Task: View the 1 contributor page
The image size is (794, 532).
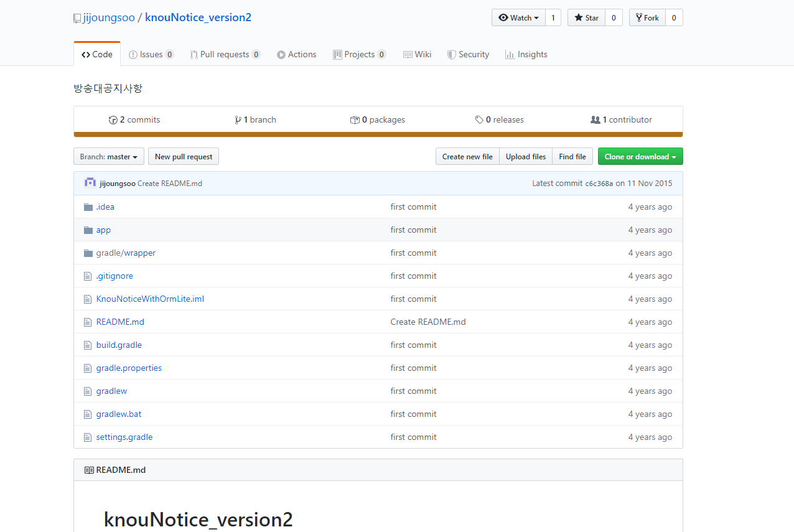Action: coord(621,120)
